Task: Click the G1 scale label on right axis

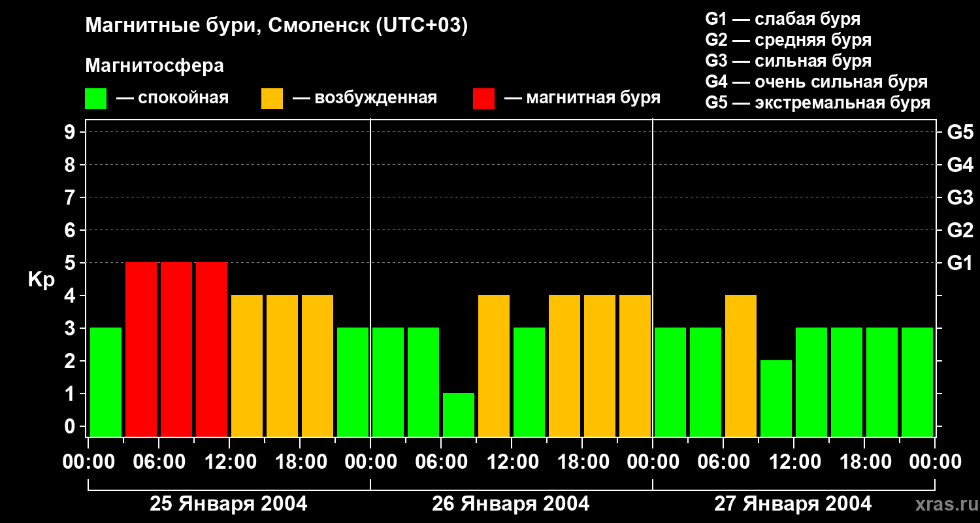Action: pos(960,263)
